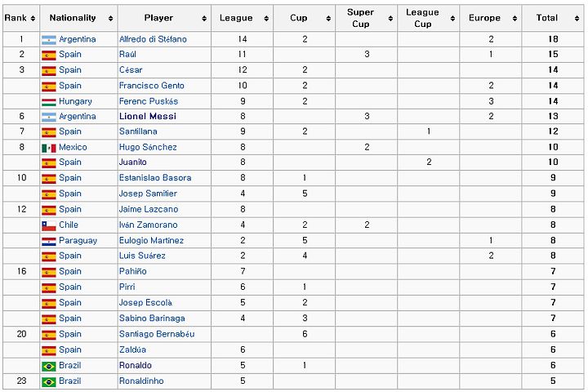Click the sort arrows in Nationality header
Screen dimensions: 588x392
[x=110, y=19]
